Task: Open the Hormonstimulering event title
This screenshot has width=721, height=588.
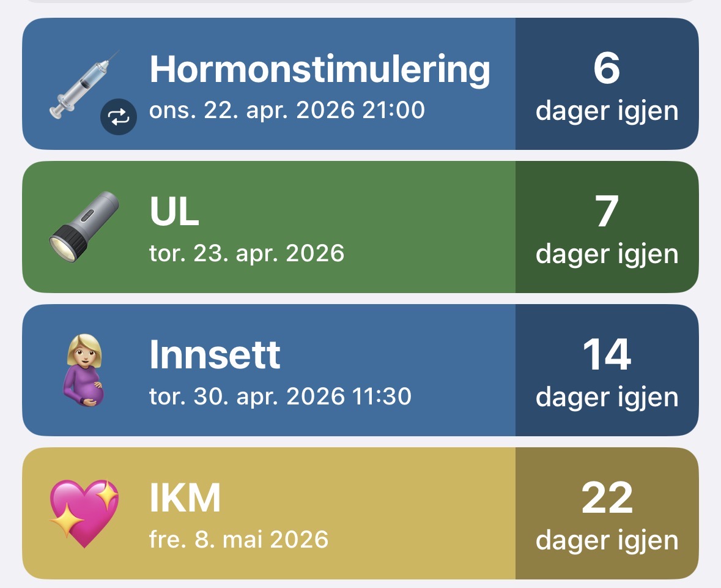Action: [x=320, y=69]
